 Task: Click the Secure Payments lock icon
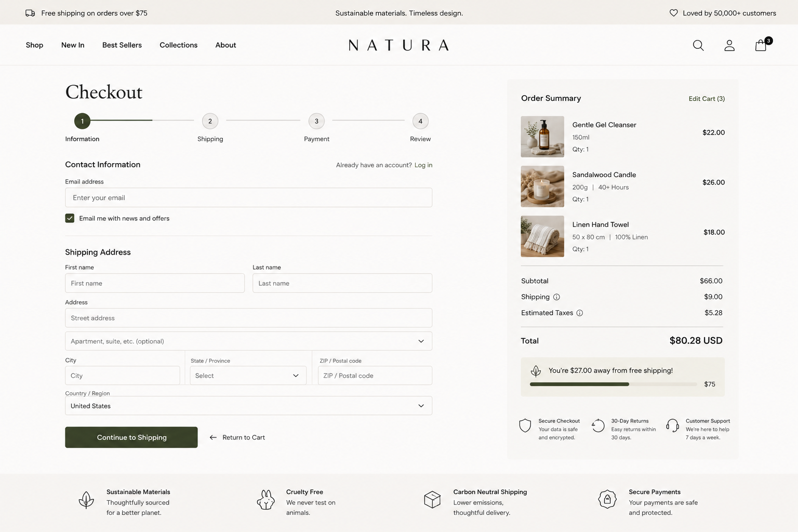[x=607, y=499]
